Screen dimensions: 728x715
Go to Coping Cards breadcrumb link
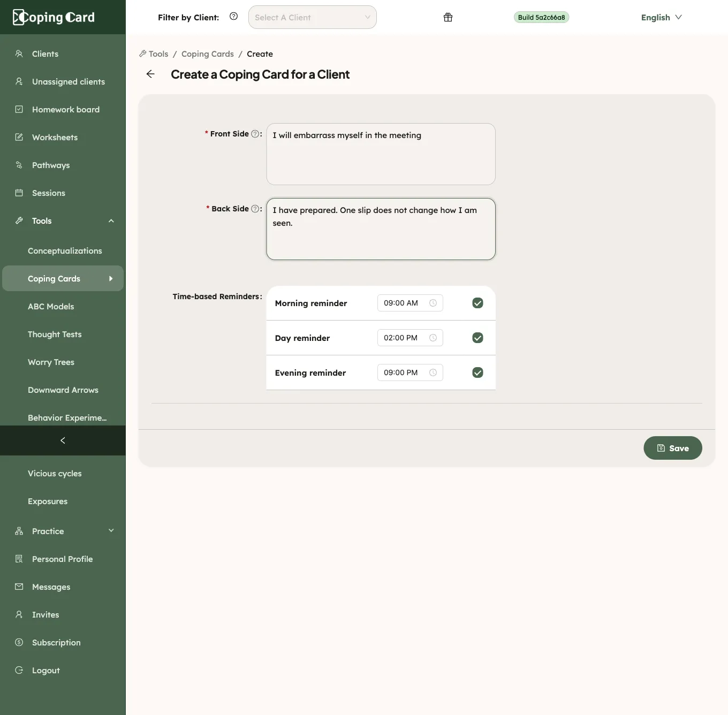coord(208,54)
